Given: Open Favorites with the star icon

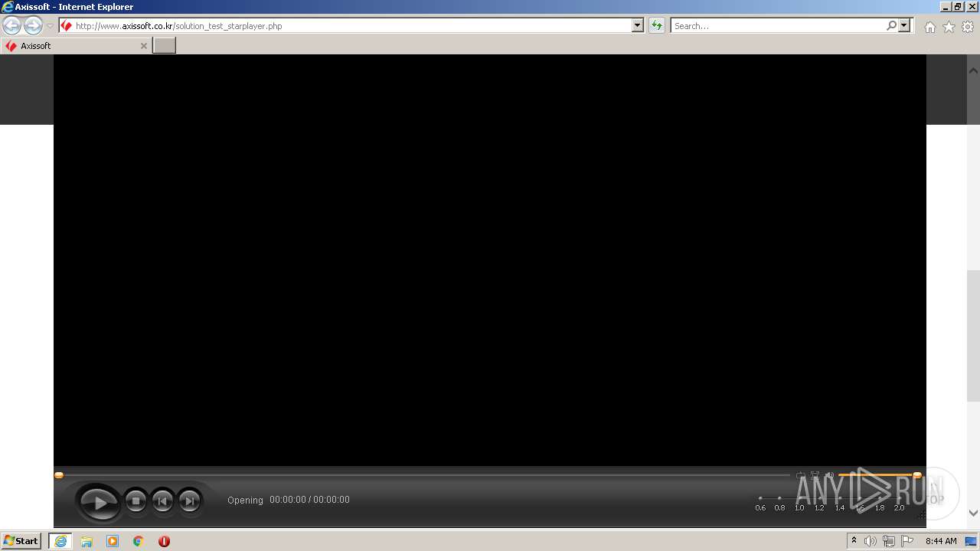Looking at the screenshot, I should click(949, 27).
